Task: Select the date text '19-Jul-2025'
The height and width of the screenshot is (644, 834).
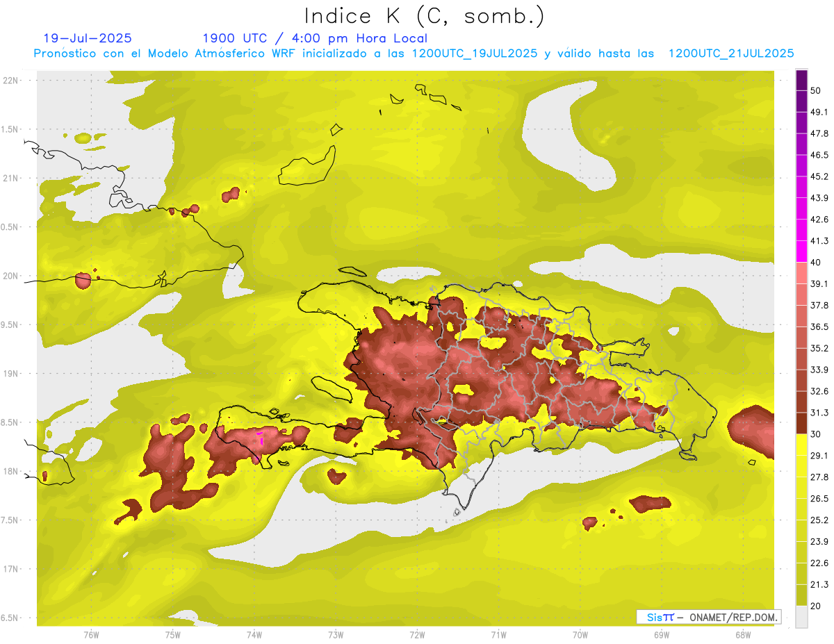Action: [88, 38]
